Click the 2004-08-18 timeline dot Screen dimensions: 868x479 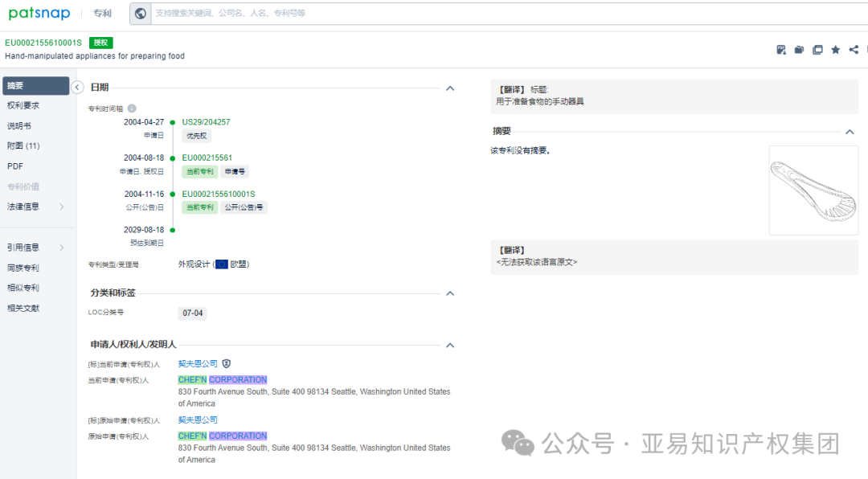173,158
